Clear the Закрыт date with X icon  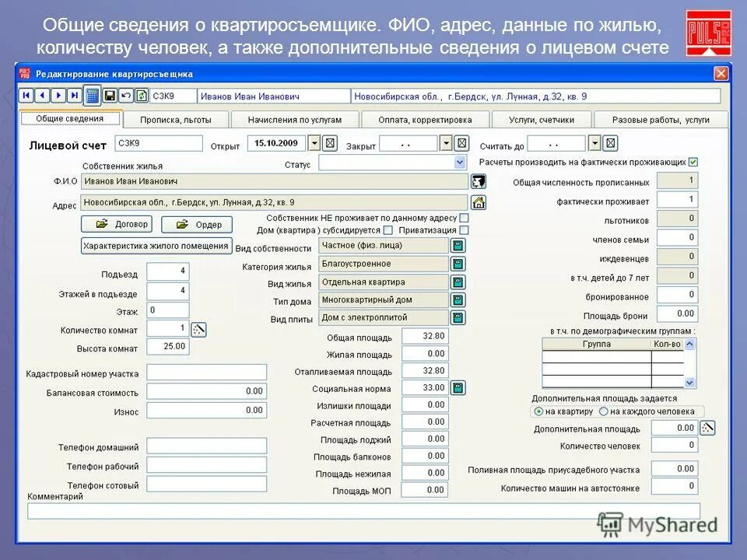pos(461,143)
